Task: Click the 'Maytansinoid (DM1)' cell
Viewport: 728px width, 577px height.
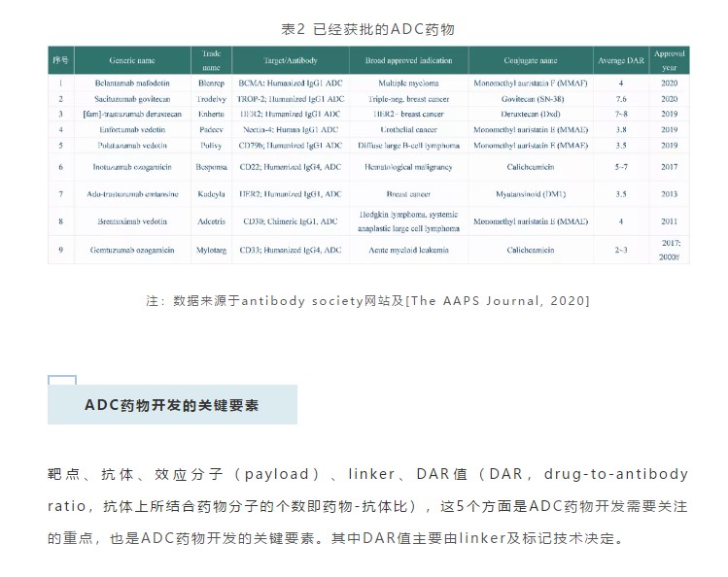Action: click(x=531, y=194)
